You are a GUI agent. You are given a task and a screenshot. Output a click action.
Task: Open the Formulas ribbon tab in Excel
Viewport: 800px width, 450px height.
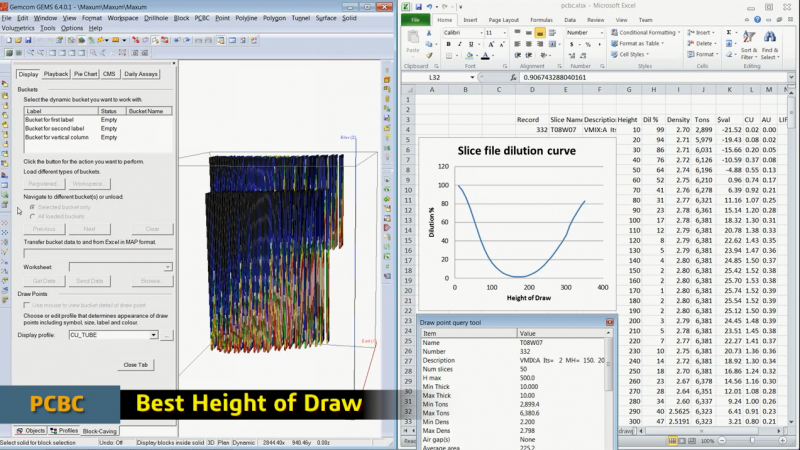(x=541, y=19)
